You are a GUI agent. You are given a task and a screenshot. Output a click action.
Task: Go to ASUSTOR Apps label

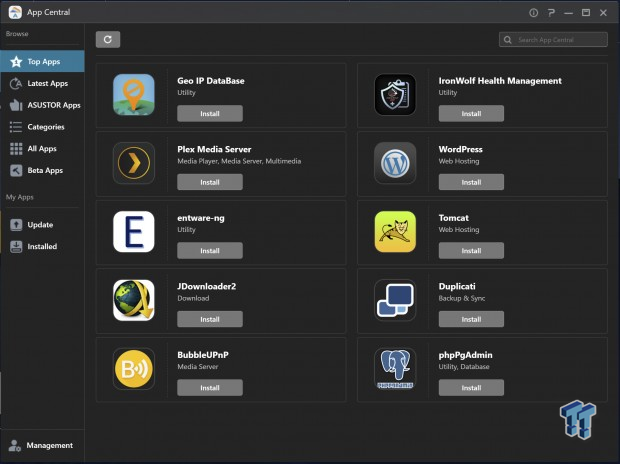[54, 105]
